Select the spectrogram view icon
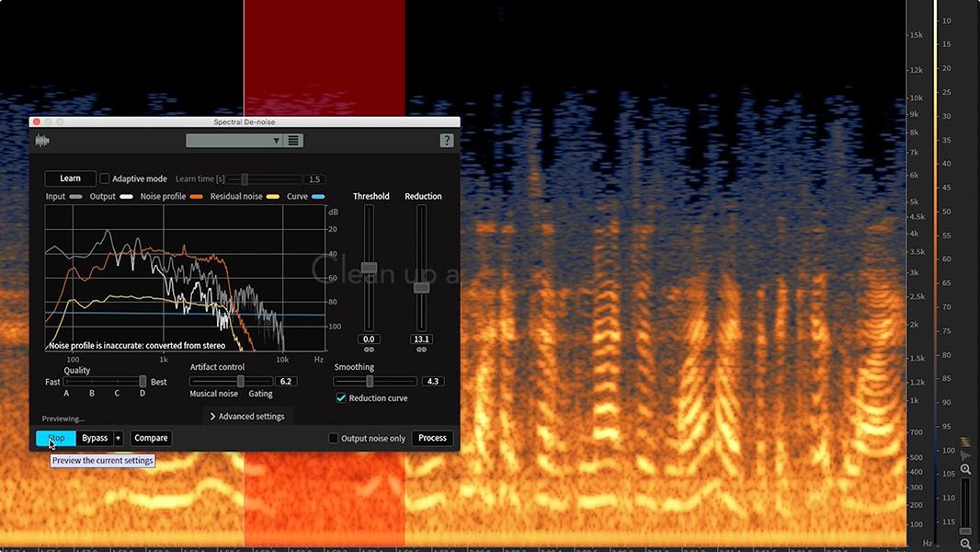Viewport: 980px width, 552px height. coord(965,443)
